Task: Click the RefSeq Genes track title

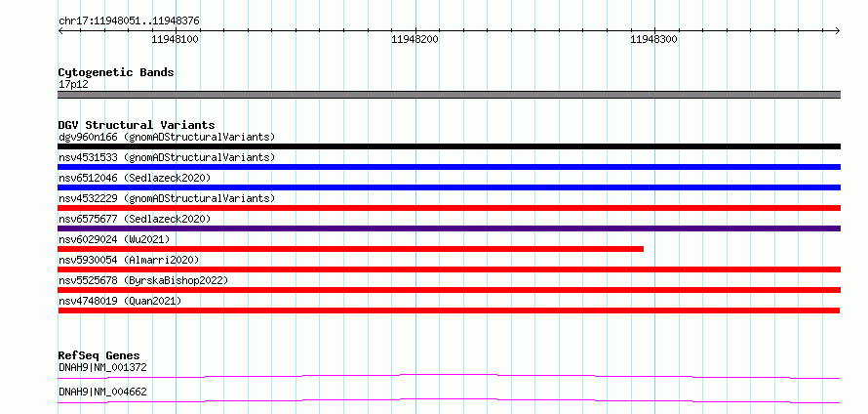Action: click(99, 355)
